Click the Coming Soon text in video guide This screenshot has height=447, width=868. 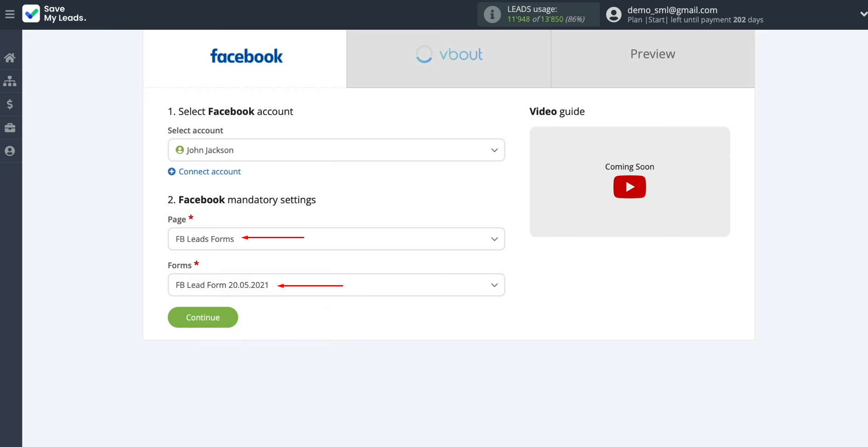(630, 166)
